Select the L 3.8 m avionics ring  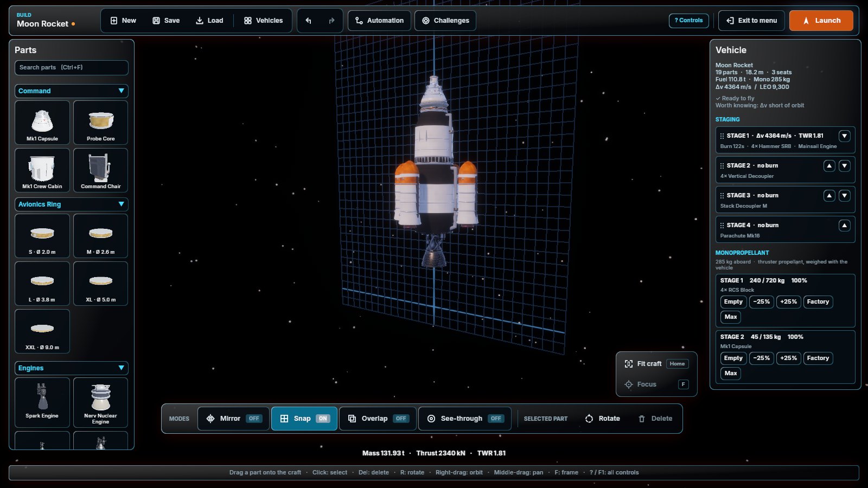click(42, 284)
